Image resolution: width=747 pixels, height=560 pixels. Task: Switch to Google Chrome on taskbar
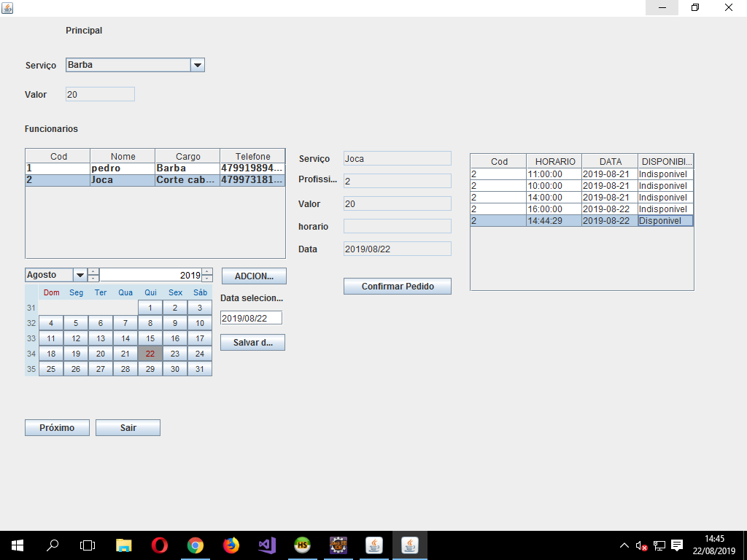point(196,545)
